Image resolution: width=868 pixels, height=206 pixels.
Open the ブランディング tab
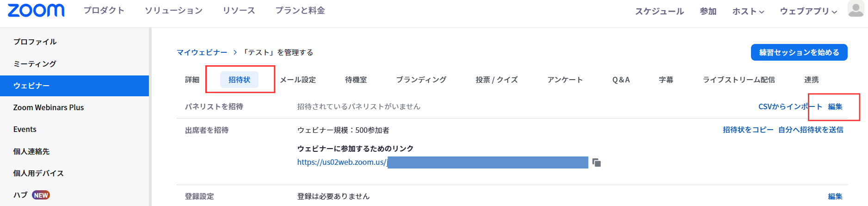click(421, 80)
